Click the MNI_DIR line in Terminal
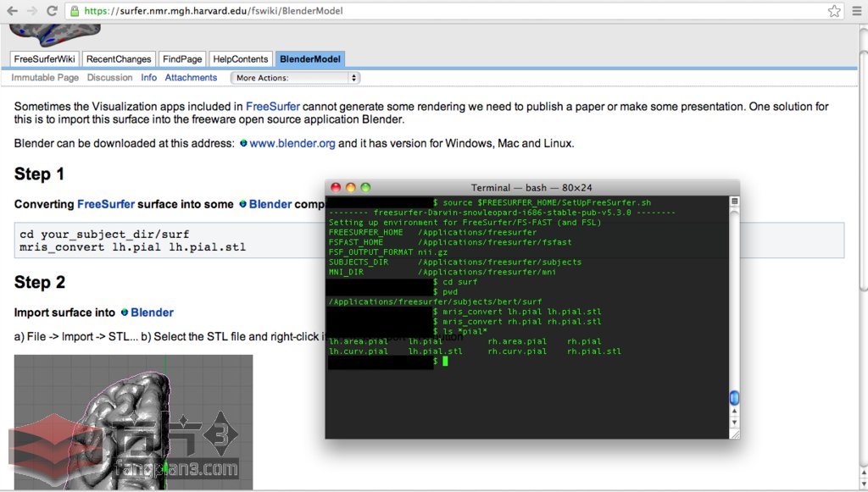Image resolution: width=868 pixels, height=492 pixels. coord(442,272)
